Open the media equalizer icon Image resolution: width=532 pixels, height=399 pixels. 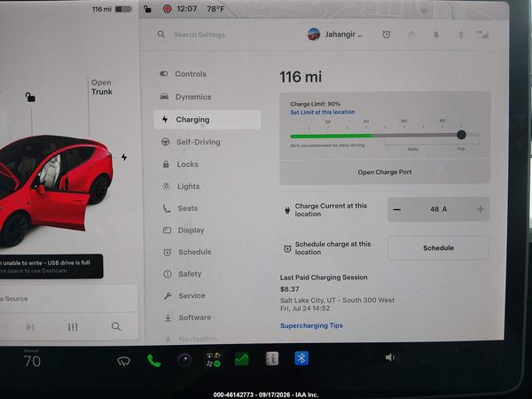tap(73, 327)
